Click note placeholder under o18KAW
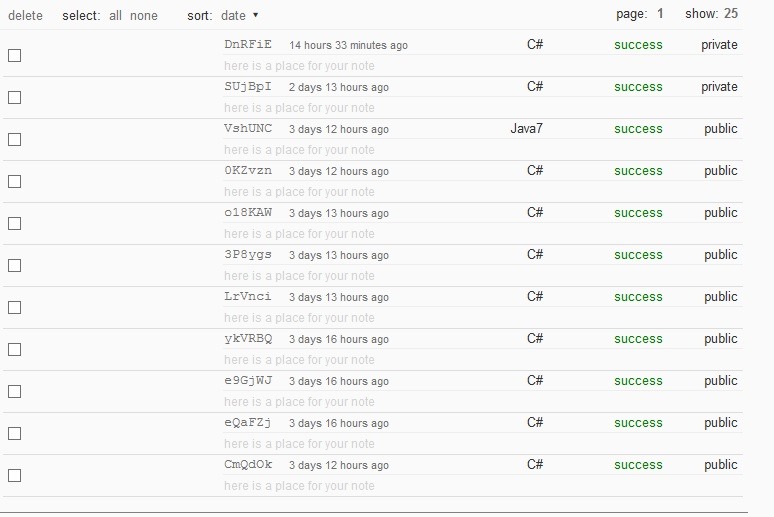774x517 pixels. pos(299,234)
